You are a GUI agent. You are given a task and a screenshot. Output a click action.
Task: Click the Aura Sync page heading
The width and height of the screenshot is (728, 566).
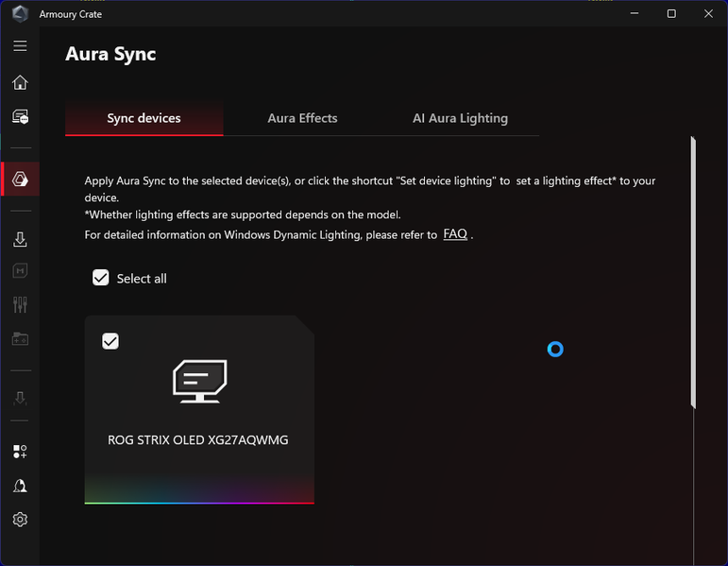click(110, 54)
